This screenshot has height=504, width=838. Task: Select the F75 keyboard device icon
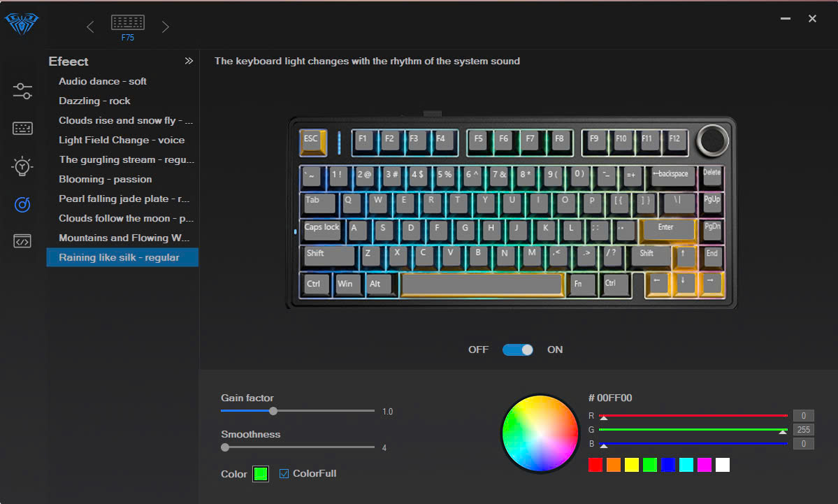(127, 23)
